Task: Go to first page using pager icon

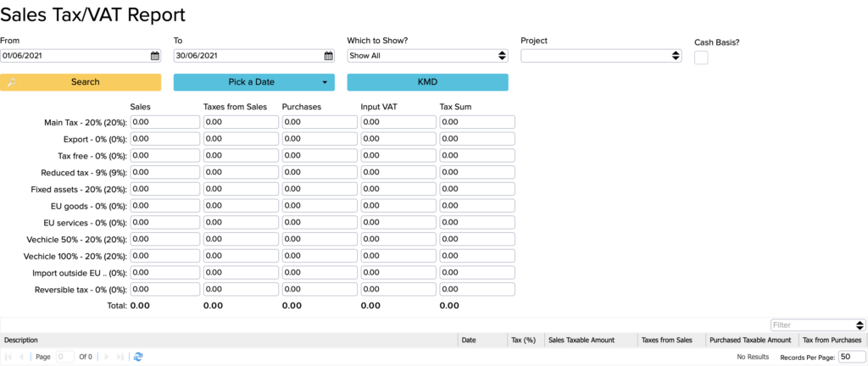Action: click(x=8, y=358)
